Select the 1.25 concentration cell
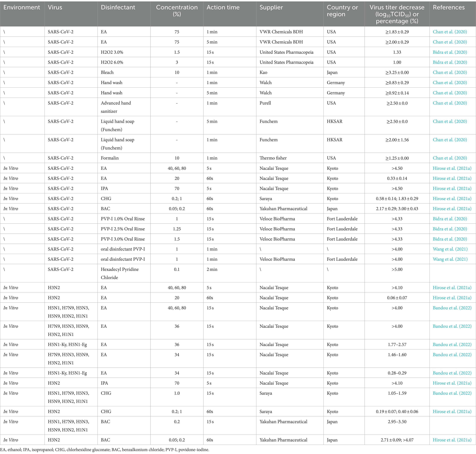 coord(177,229)
